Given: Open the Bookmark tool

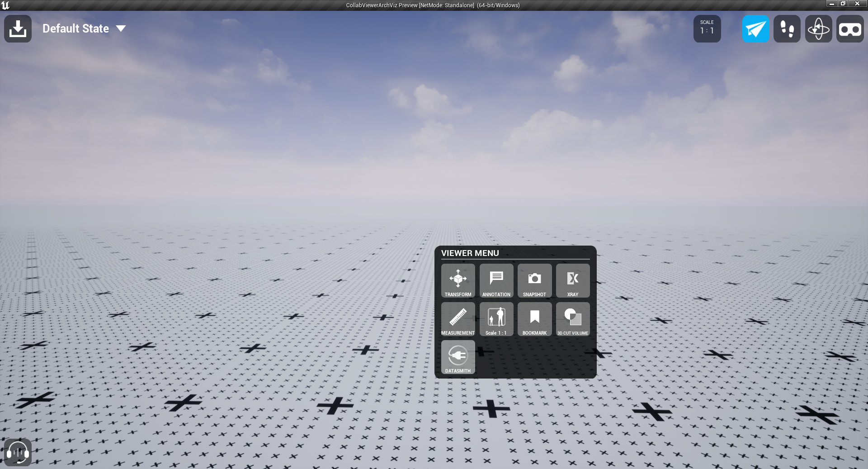Looking at the screenshot, I should tap(534, 319).
